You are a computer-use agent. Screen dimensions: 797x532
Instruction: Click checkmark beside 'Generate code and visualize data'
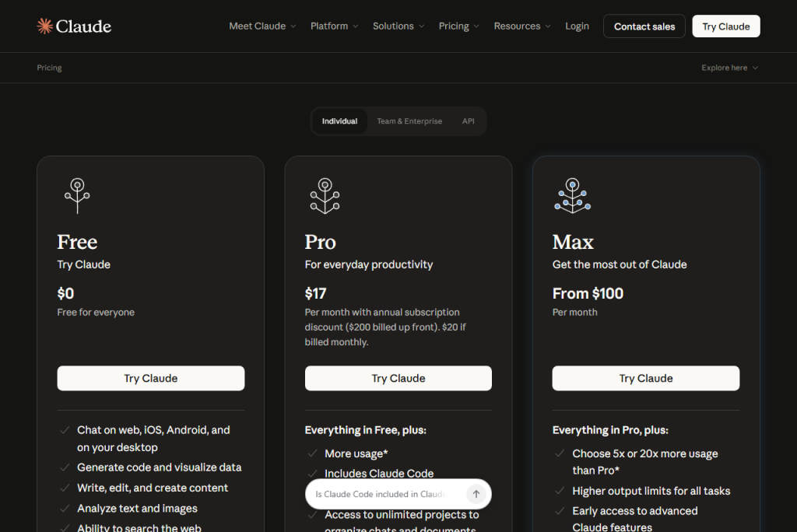point(65,467)
